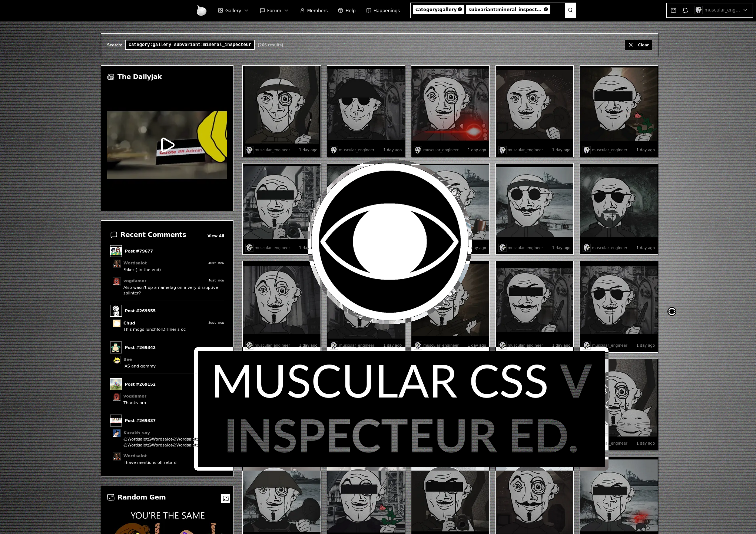756x534 pixels.
Task: Click the magnifier search button
Action: (x=570, y=10)
